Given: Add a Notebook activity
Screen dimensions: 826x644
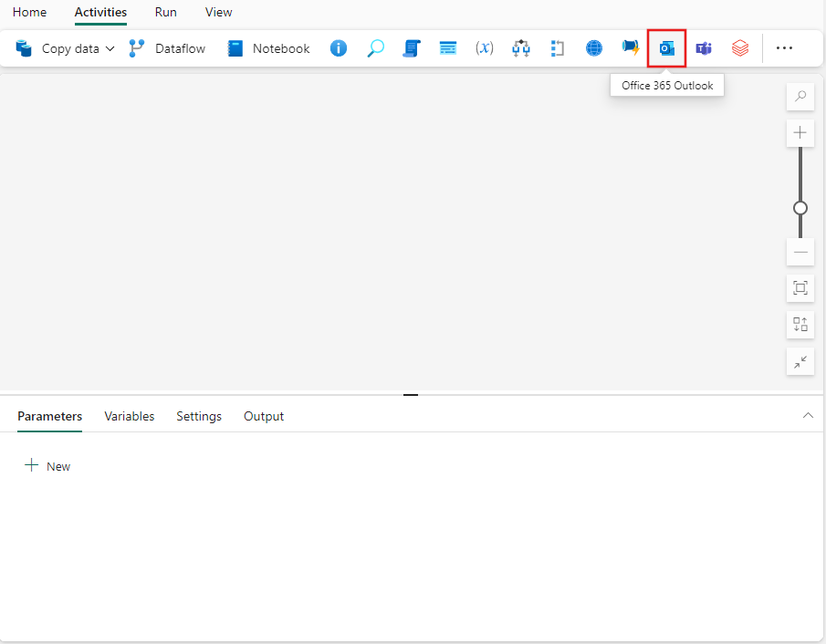Looking at the screenshot, I should pyautogui.click(x=267, y=47).
